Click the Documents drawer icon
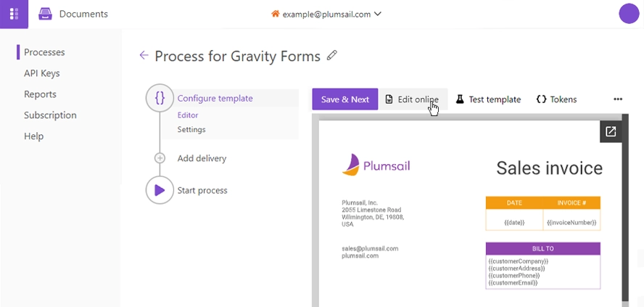This screenshot has height=307, width=644. click(45, 14)
